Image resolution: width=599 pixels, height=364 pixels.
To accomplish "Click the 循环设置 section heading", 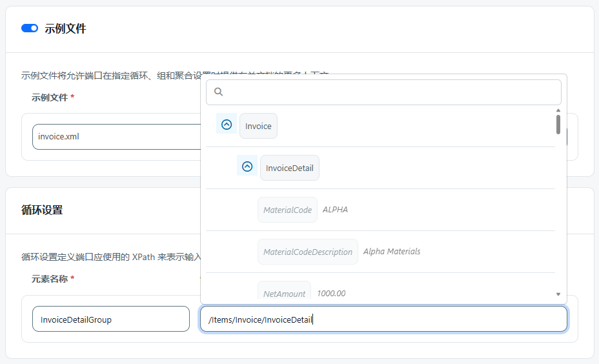I will [x=42, y=210].
